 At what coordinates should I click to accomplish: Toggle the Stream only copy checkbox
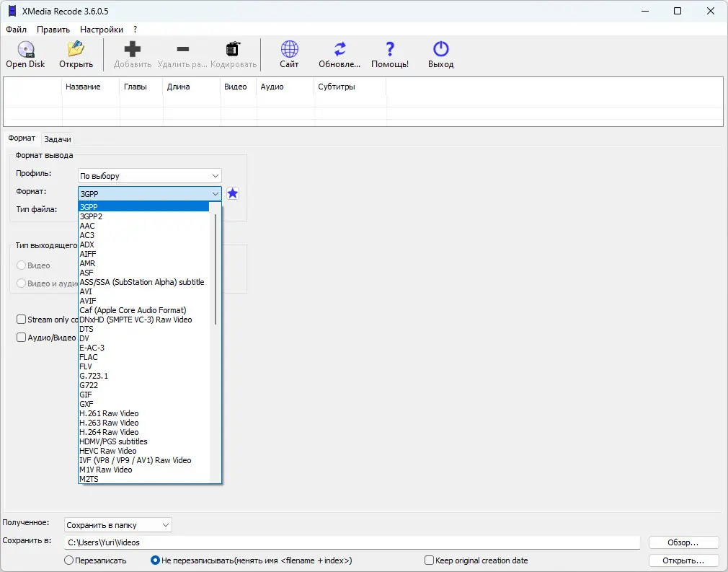pyautogui.click(x=22, y=319)
